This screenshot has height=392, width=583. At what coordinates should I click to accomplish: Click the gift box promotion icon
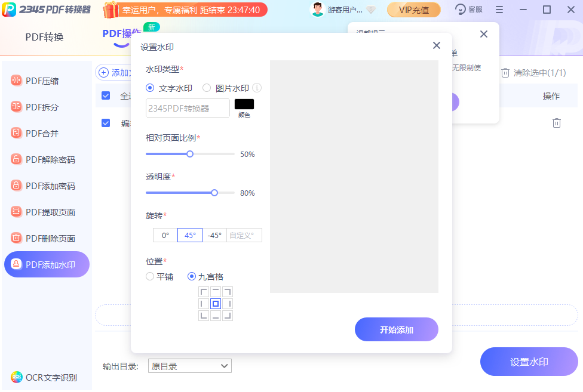coord(111,10)
